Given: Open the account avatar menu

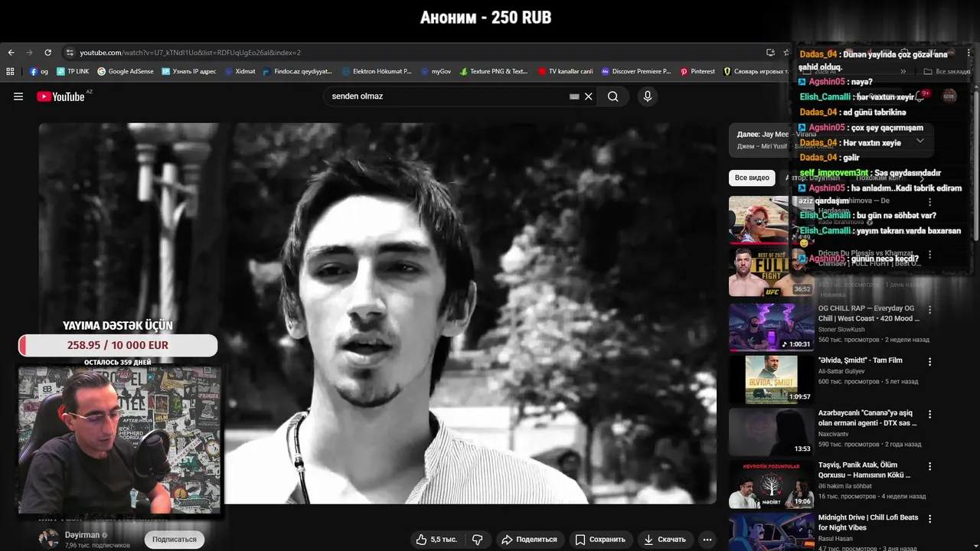Looking at the screenshot, I should point(949,96).
